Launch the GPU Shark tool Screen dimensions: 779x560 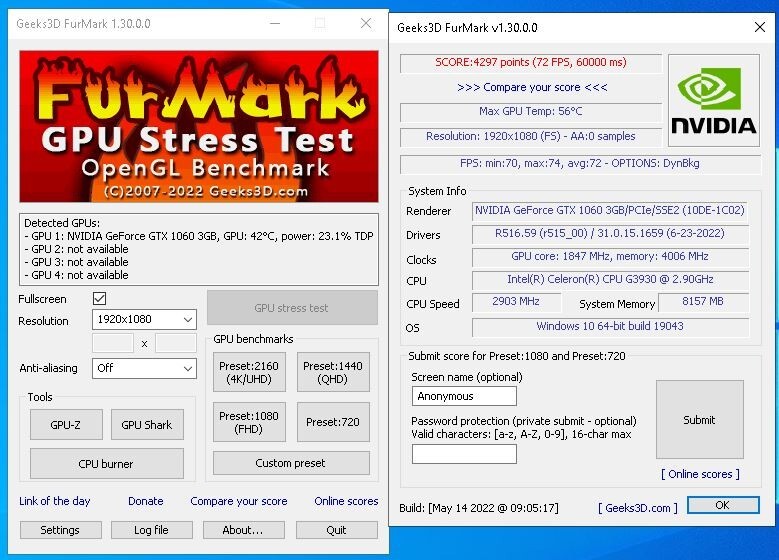pos(147,425)
